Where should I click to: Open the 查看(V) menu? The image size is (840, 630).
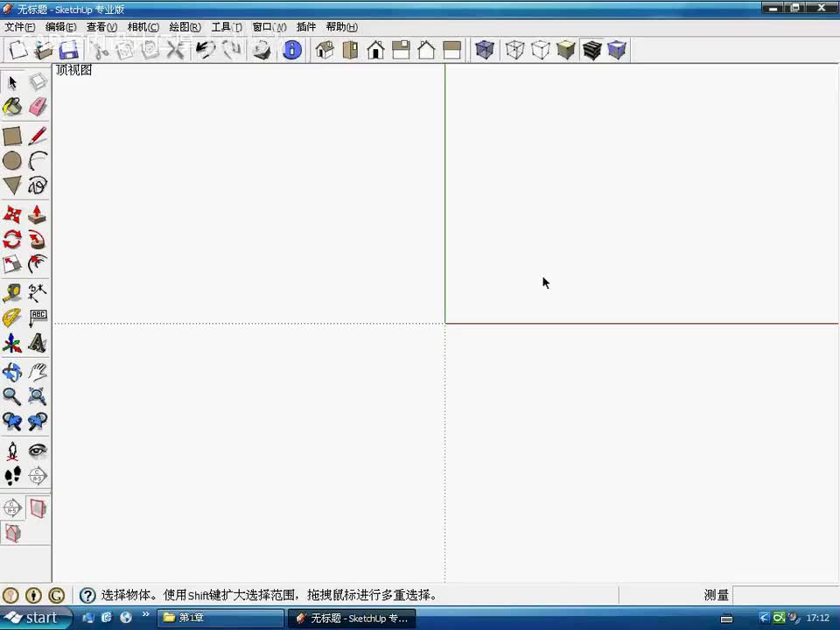[101, 27]
